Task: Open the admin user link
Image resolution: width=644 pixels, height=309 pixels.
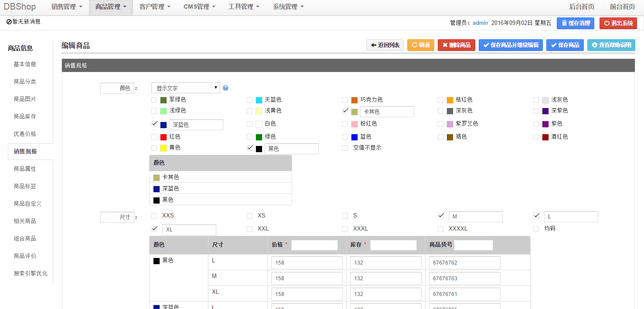Action: (x=480, y=23)
